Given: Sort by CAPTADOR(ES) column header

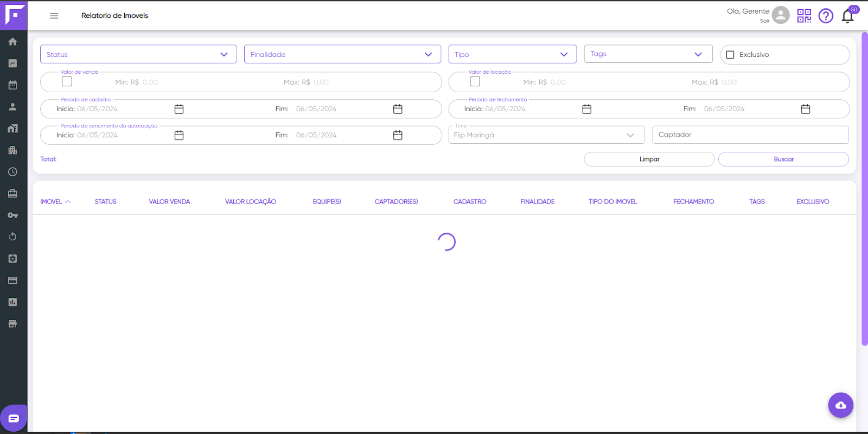Looking at the screenshot, I should pos(396,202).
